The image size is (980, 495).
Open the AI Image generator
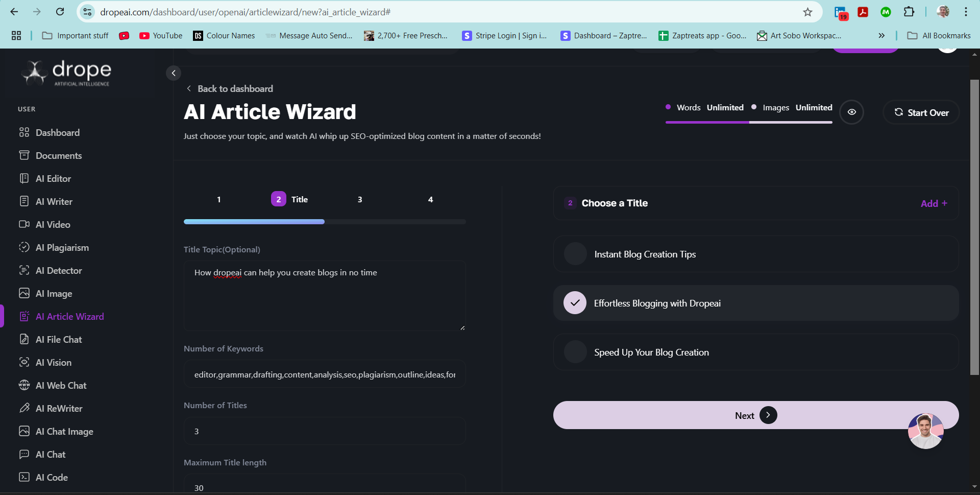(x=54, y=293)
